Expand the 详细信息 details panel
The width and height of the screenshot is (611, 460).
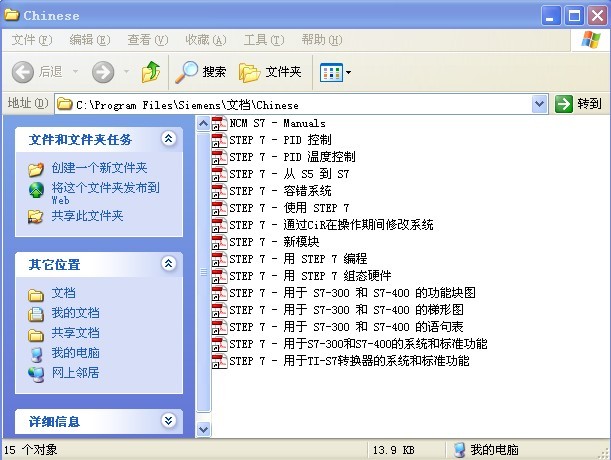(x=168, y=421)
